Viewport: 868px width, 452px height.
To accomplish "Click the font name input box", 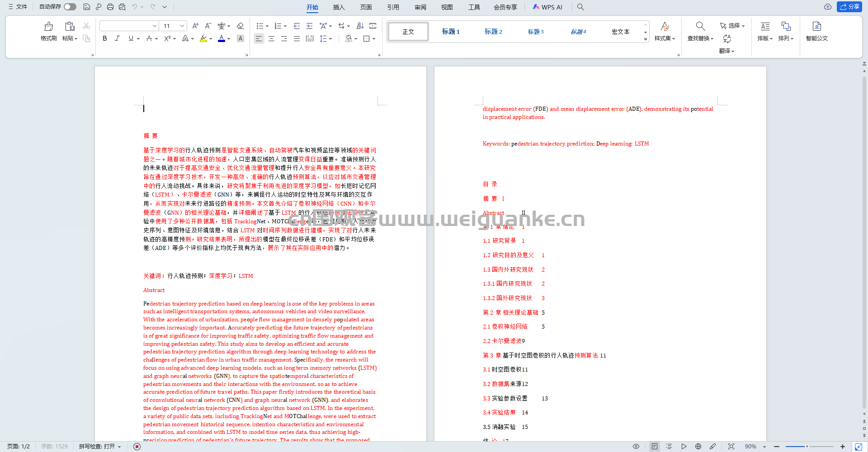I will [126, 26].
